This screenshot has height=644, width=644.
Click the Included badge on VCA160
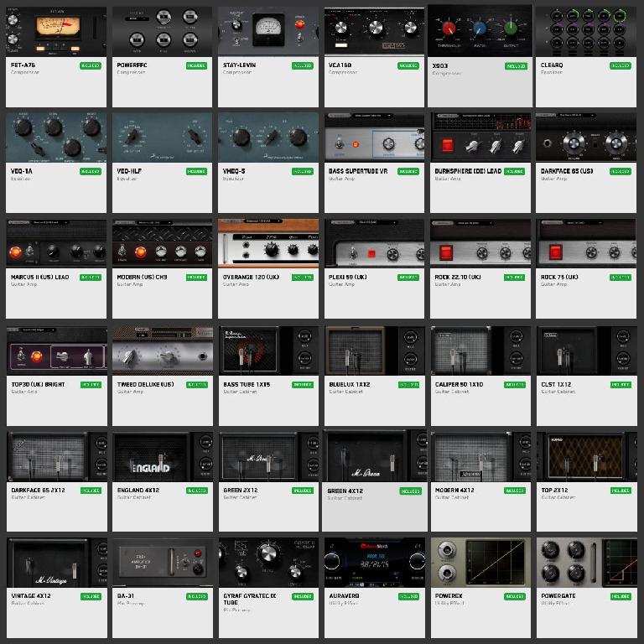408,65
